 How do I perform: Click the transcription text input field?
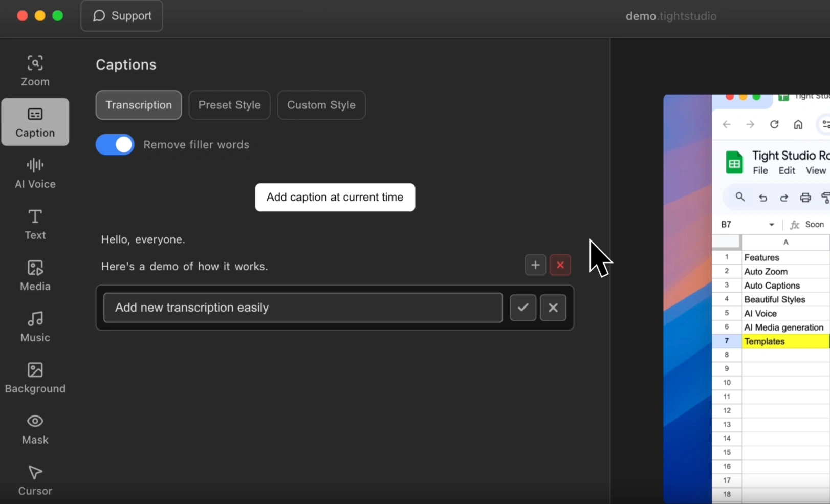pyautogui.click(x=303, y=308)
